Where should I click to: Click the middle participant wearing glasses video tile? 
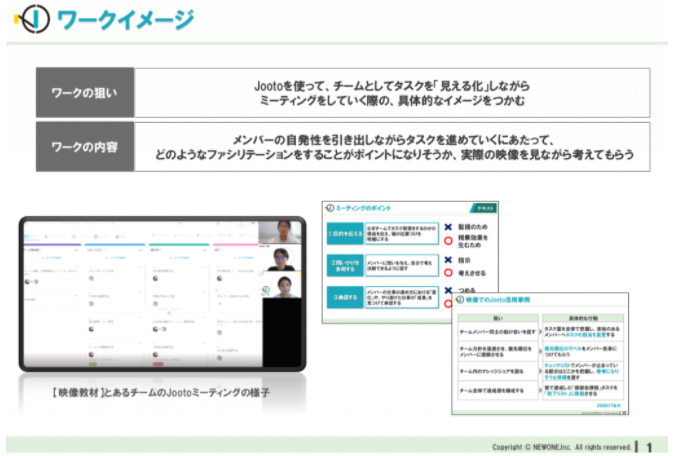click(x=280, y=258)
